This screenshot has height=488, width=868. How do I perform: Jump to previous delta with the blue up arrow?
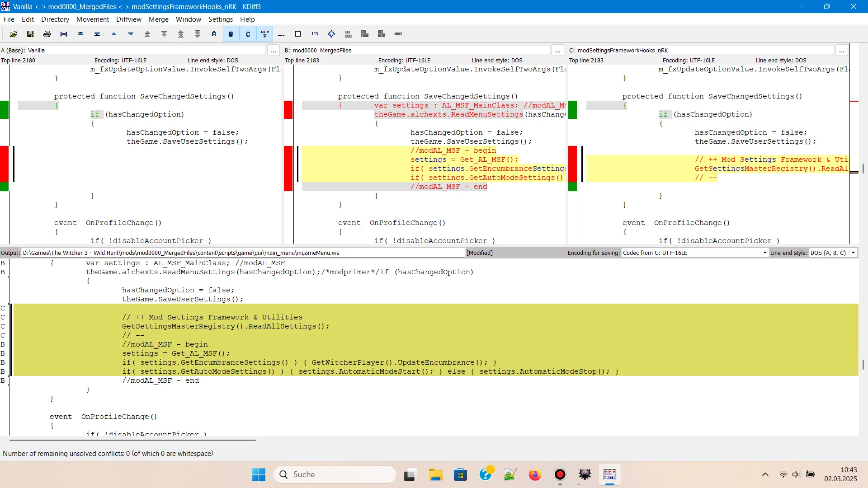[114, 34]
